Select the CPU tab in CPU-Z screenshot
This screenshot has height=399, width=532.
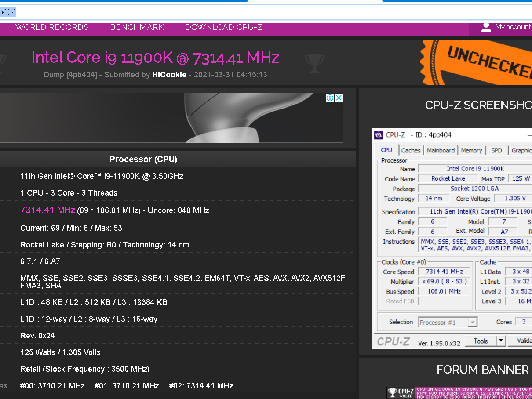[386, 150]
